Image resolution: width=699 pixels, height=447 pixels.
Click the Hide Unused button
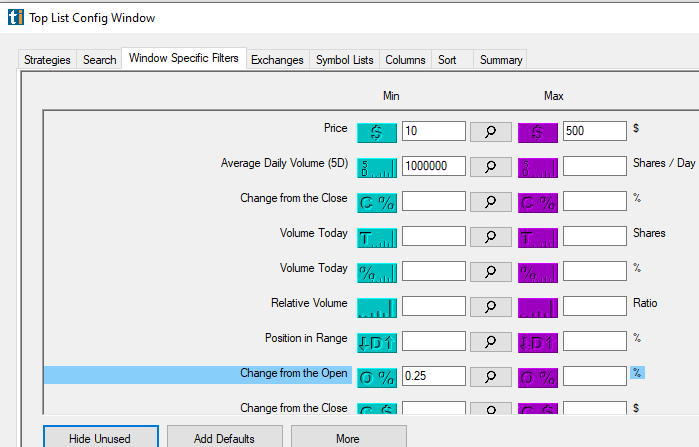click(x=100, y=438)
